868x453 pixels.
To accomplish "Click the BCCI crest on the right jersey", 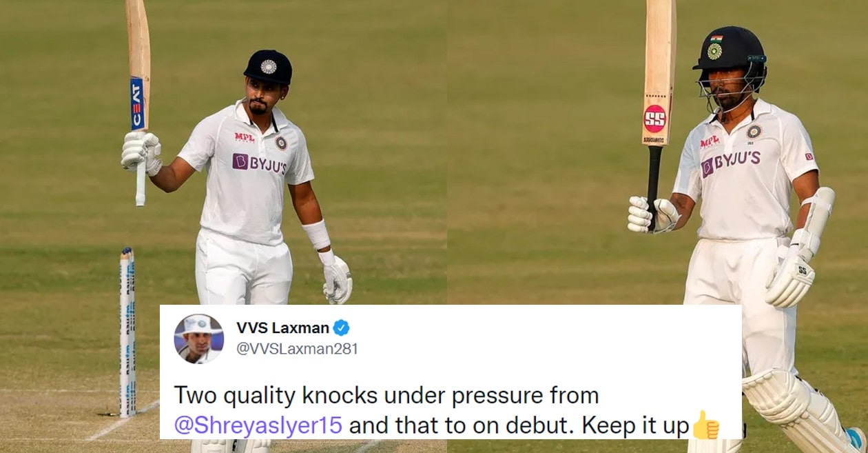I will pos(754,131).
